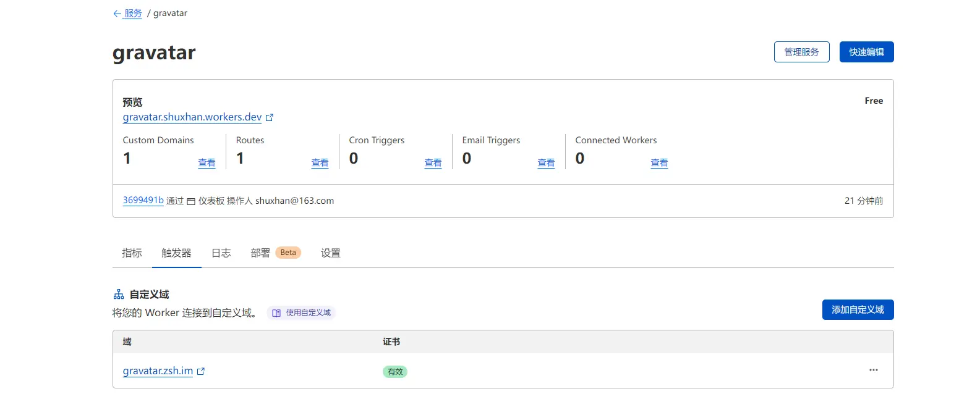The height and width of the screenshot is (415, 980).
Task: Click the 管理服务 button
Action: (x=801, y=52)
